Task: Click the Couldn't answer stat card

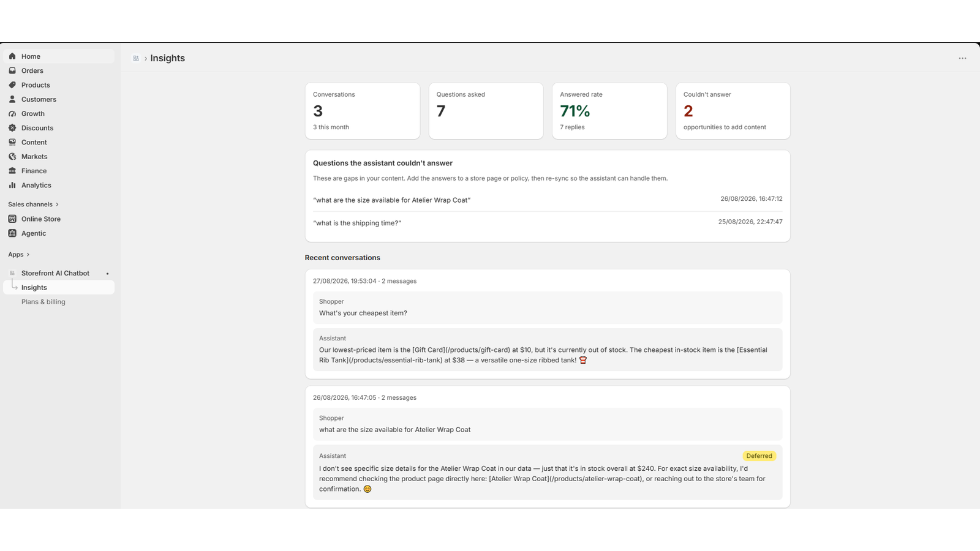Action: point(733,111)
